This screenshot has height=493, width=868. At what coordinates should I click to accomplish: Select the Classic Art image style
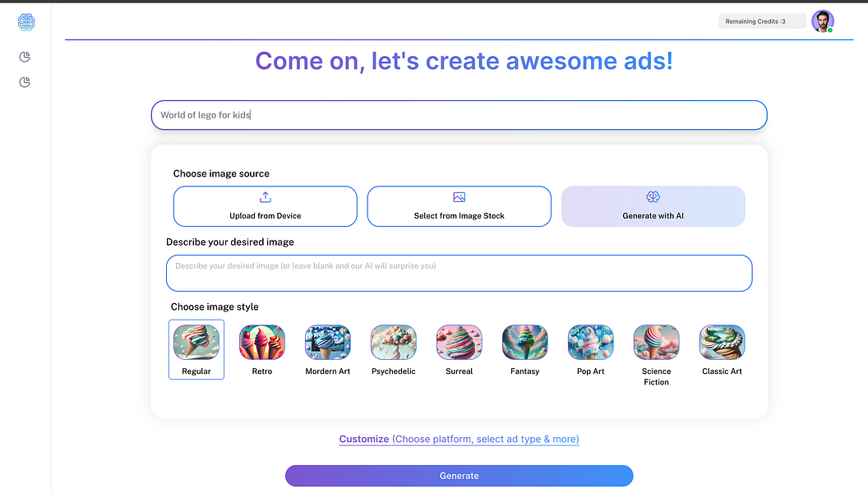722,350
